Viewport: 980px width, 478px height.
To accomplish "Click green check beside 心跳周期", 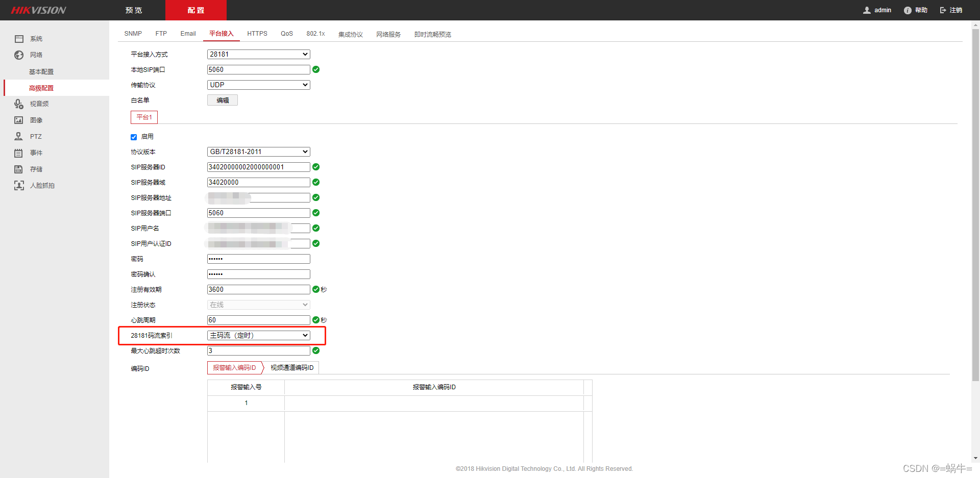I will coord(316,320).
